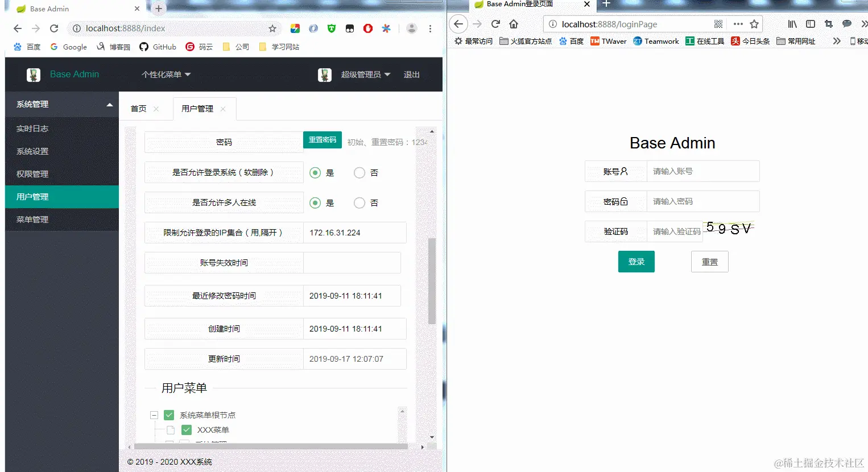Viewport: 868px width, 472px height.
Task: Click the green 登录 button
Action: (x=636, y=262)
